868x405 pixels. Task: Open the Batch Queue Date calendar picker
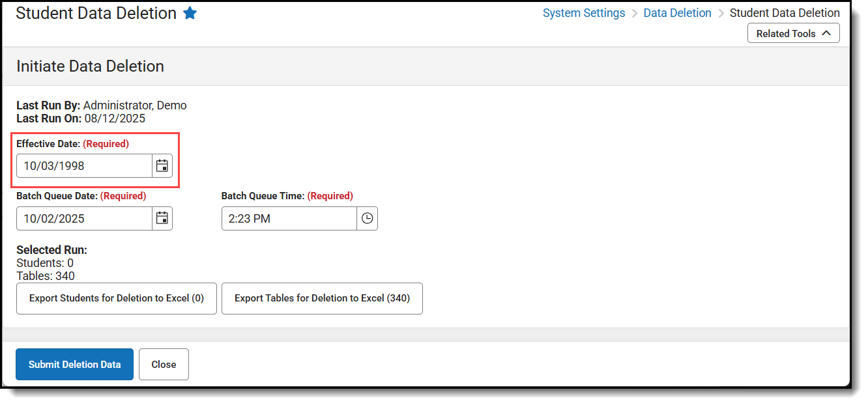pyautogui.click(x=162, y=218)
